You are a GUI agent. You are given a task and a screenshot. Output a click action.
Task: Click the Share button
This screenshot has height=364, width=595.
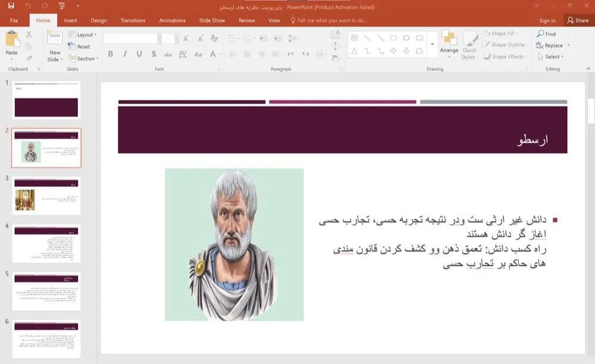[578, 20]
